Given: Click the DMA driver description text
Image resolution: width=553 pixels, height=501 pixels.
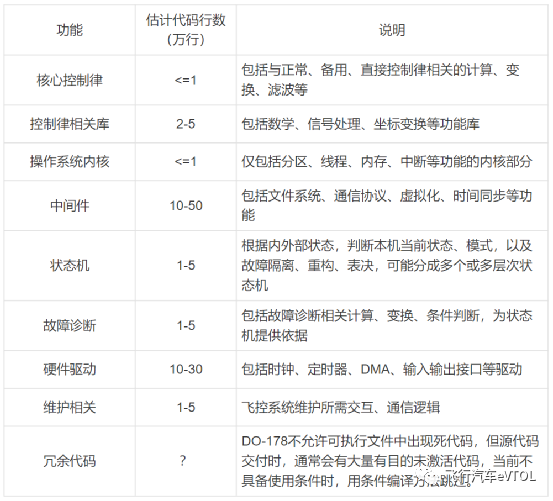Looking at the screenshot, I should point(382,369).
